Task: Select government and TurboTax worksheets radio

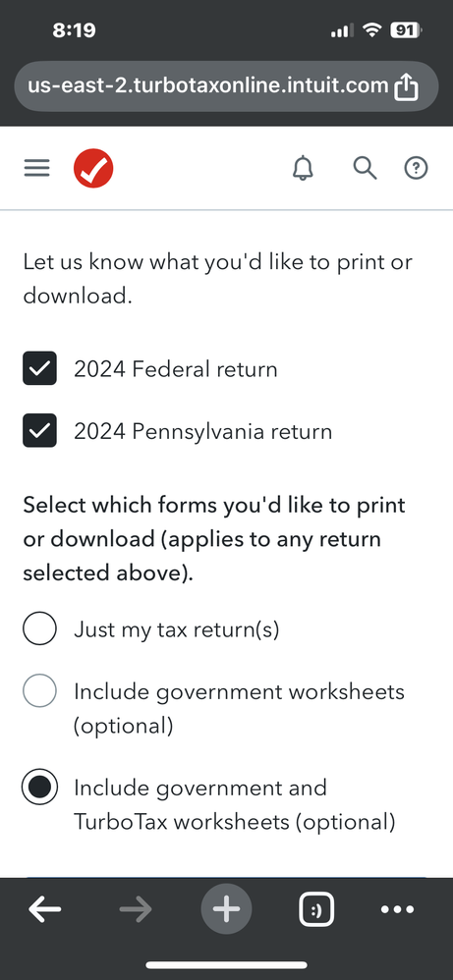Action: [x=40, y=787]
